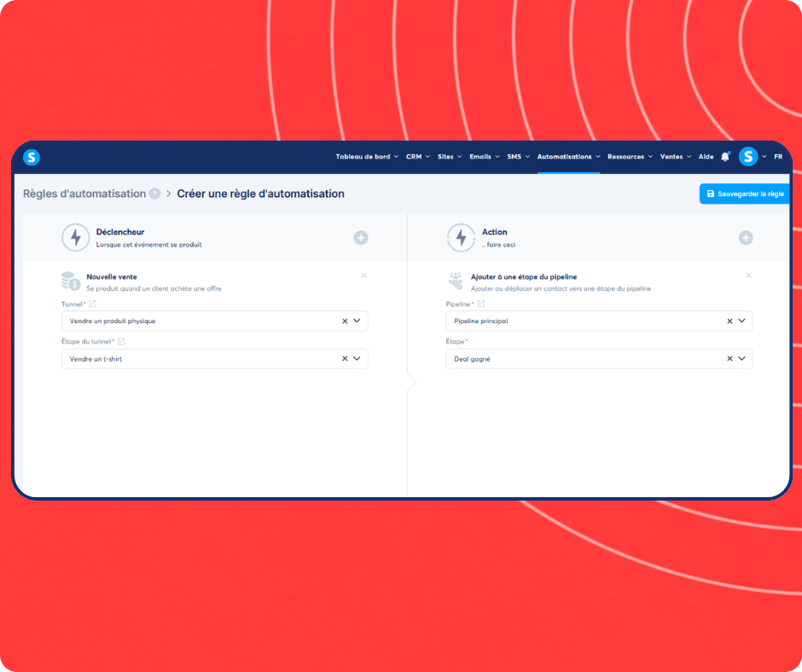Click Sauvegarder la règle button
This screenshot has height=672, width=802.
[x=744, y=194]
